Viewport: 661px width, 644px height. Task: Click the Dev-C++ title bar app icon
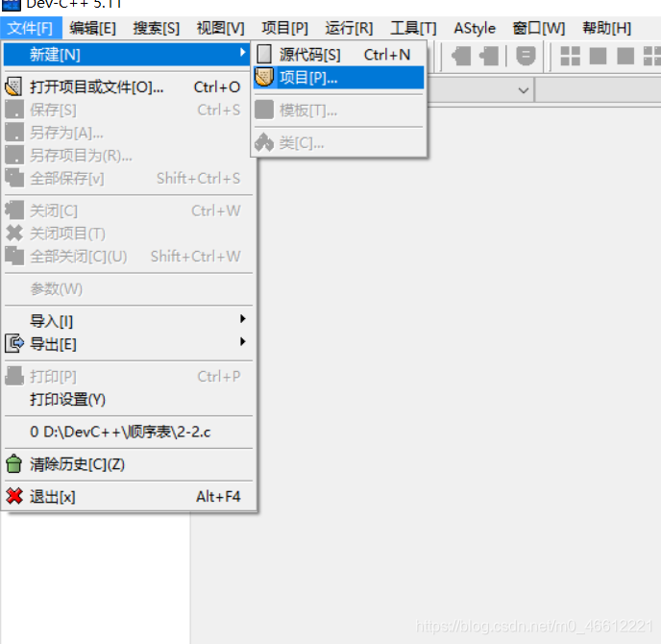tap(11, 5)
